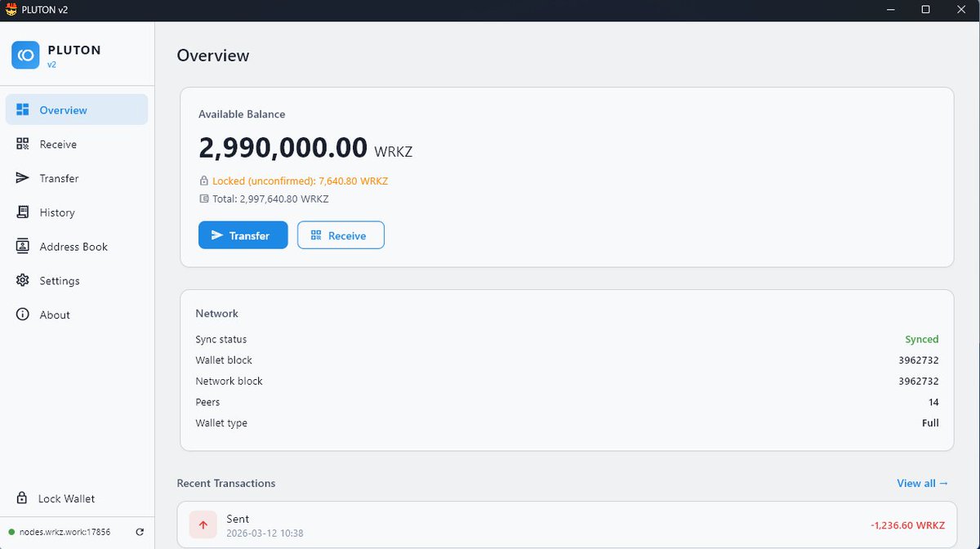Click the red Sent arrow icon
Screen dimensions: 980x549
203,524
